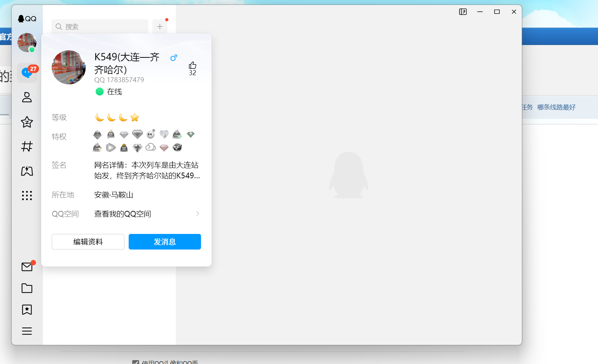Image resolution: width=598 pixels, height=364 pixels.
Task: Click the crowned penguin privilege icon
Action: pyautogui.click(x=124, y=147)
